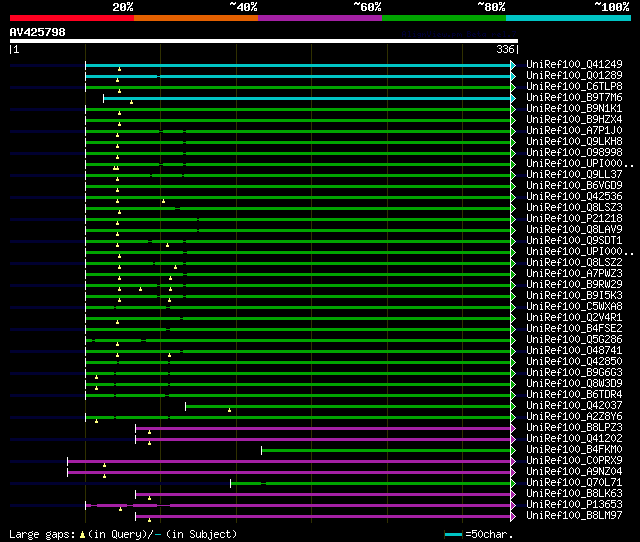Click the cyan 50char scale bar
640x542 pixels.
coord(454,534)
